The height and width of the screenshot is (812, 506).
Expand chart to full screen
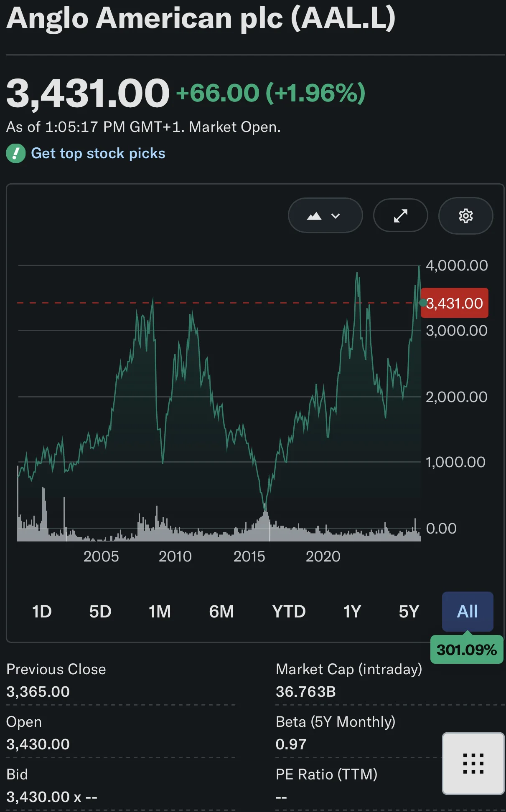400,215
